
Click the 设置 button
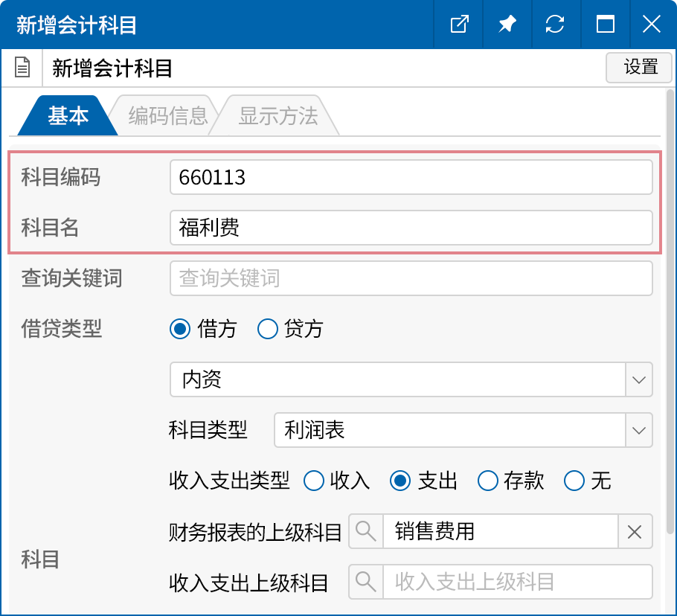[x=638, y=67]
